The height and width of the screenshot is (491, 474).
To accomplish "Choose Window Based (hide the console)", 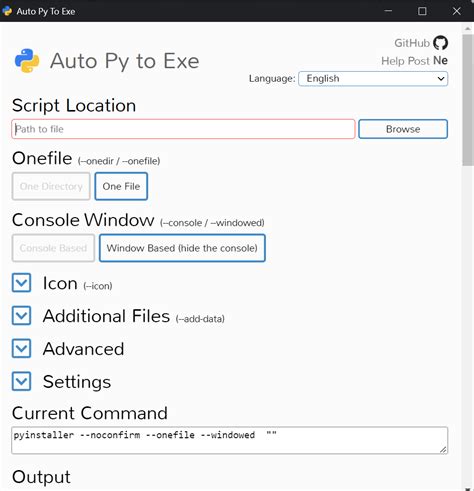I will 182,248.
